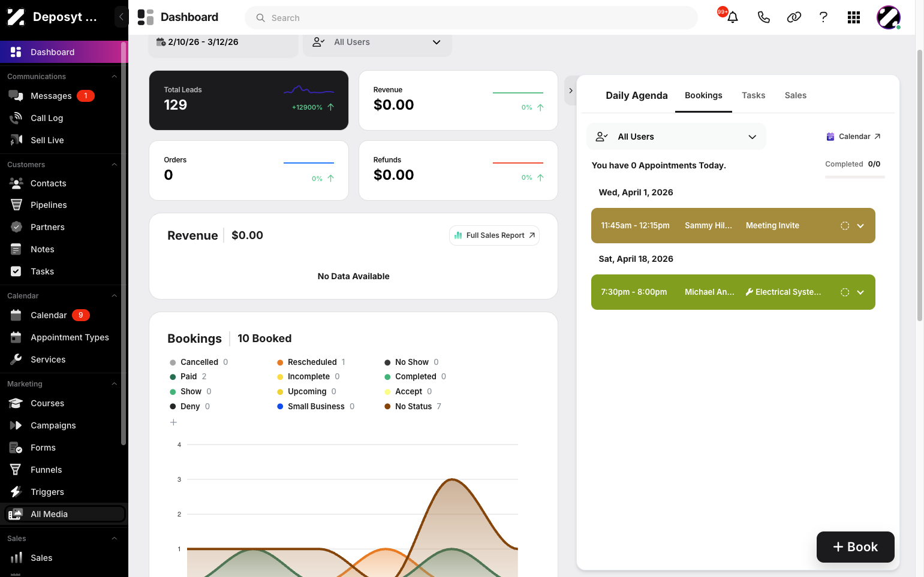Click the date range 2/10/26 - 3/12/26 picker

tap(223, 42)
